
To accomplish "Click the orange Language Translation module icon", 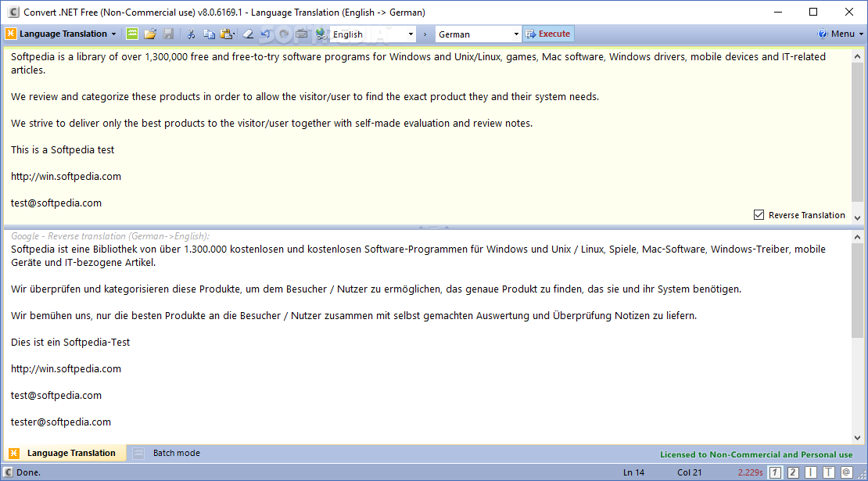I will point(10,34).
